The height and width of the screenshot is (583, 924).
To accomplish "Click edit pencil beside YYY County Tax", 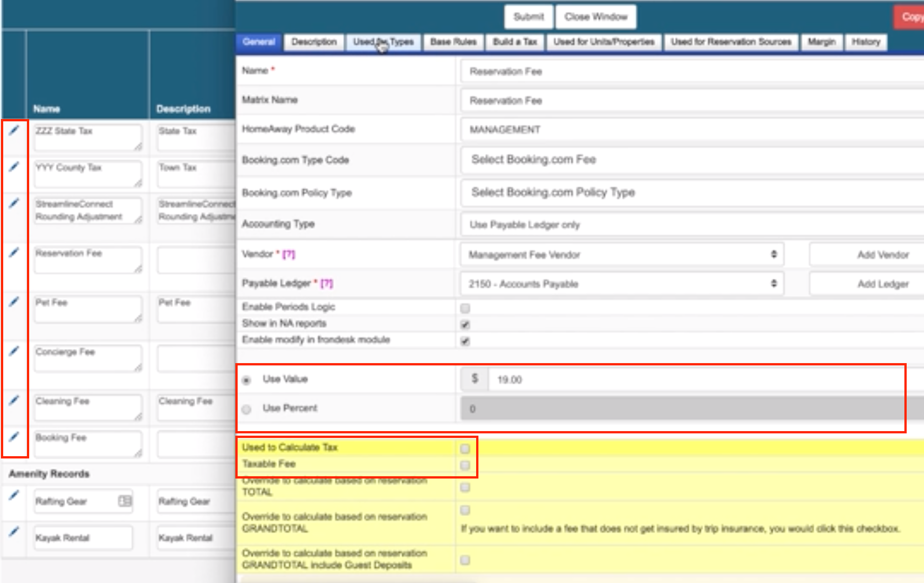I will pyautogui.click(x=14, y=167).
